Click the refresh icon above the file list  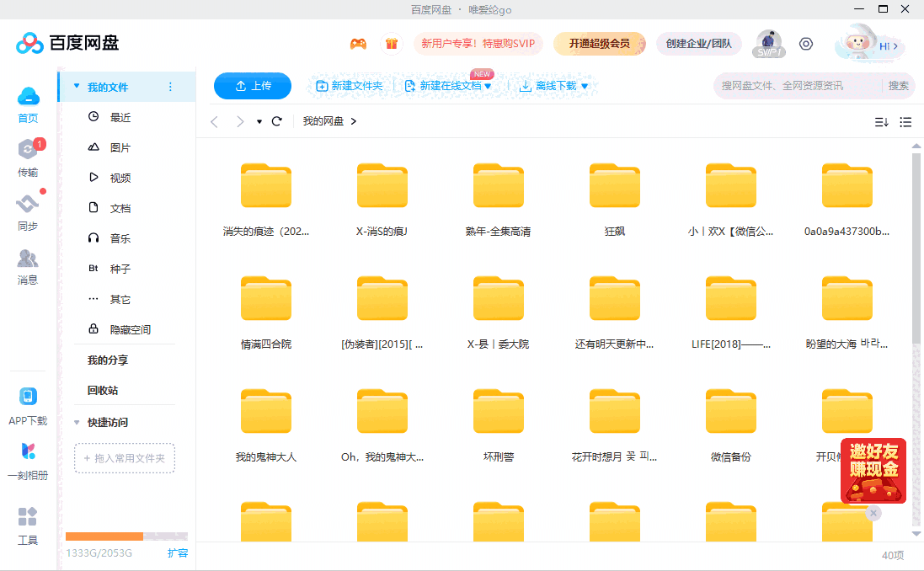277,121
